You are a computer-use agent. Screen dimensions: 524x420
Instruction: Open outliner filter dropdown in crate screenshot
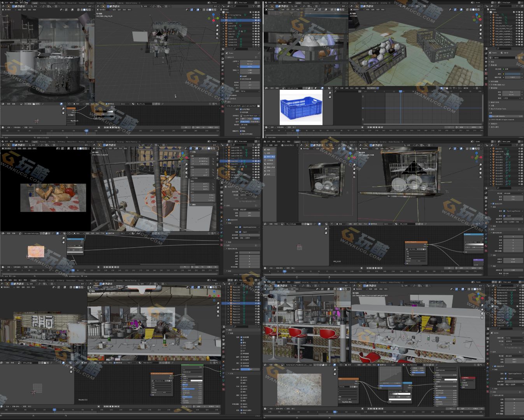click(x=517, y=6)
